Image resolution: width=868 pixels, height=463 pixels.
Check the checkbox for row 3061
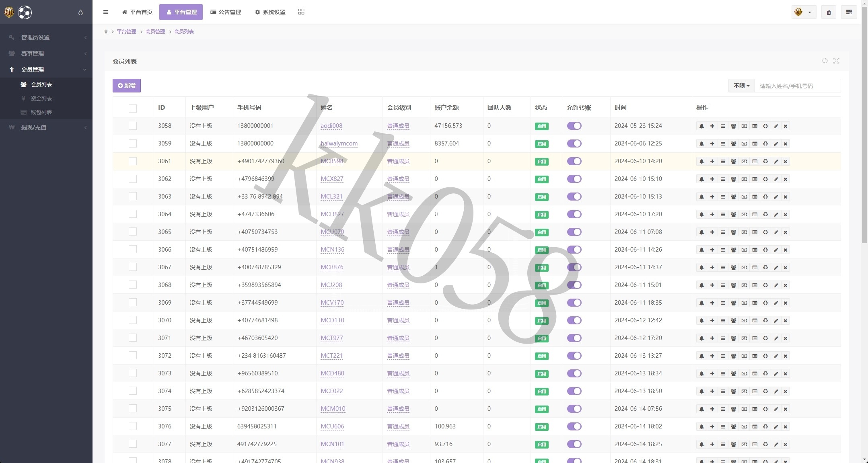(133, 161)
